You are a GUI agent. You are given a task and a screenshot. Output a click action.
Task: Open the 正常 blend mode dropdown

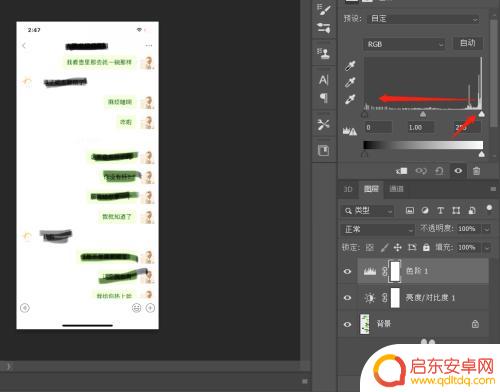(378, 229)
